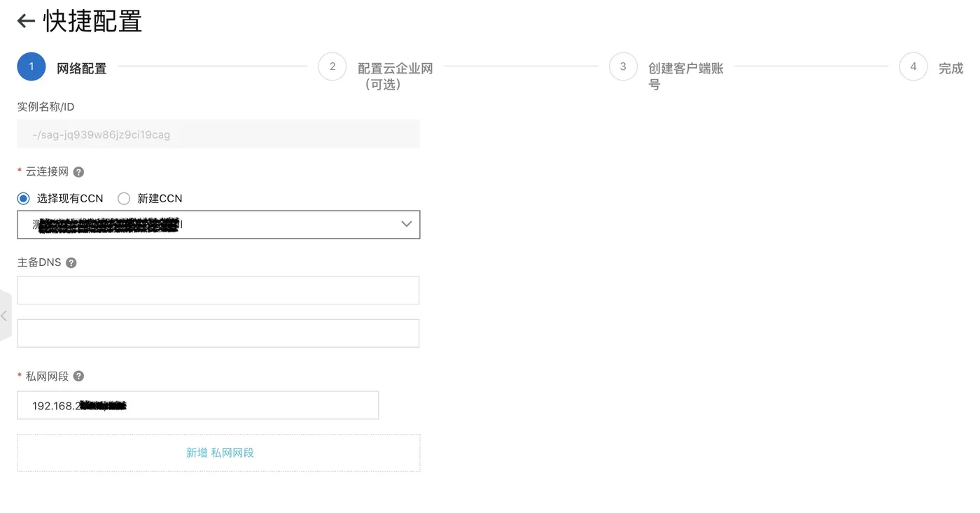Select the 新建CCN radio option
Screen dimensions: 980x513
124,199
